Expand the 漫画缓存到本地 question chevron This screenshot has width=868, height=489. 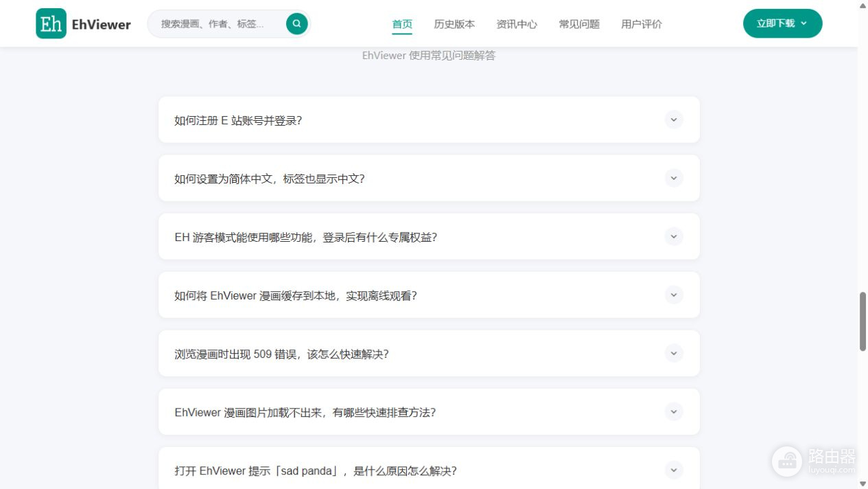tap(674, 295)
